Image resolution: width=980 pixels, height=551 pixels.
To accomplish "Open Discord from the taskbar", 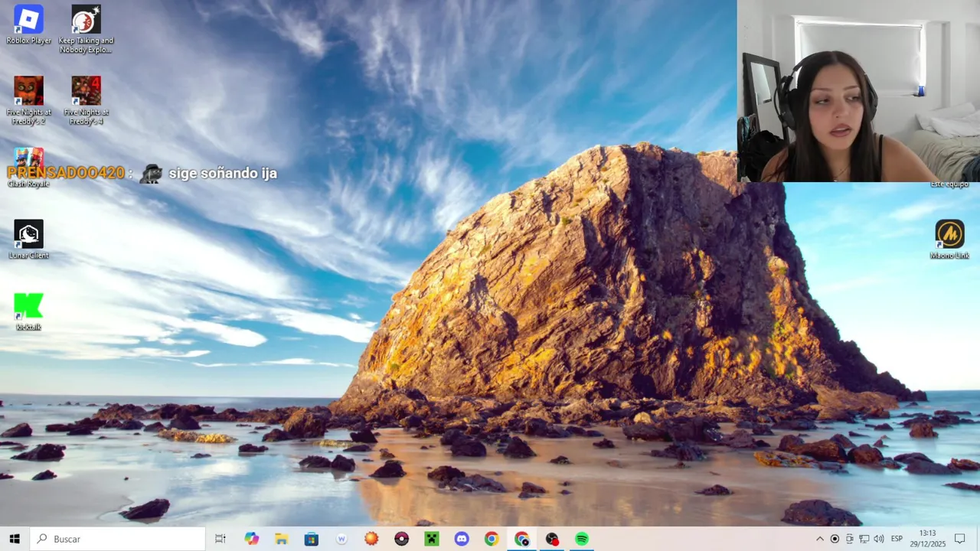I will (x=462, y=539).
